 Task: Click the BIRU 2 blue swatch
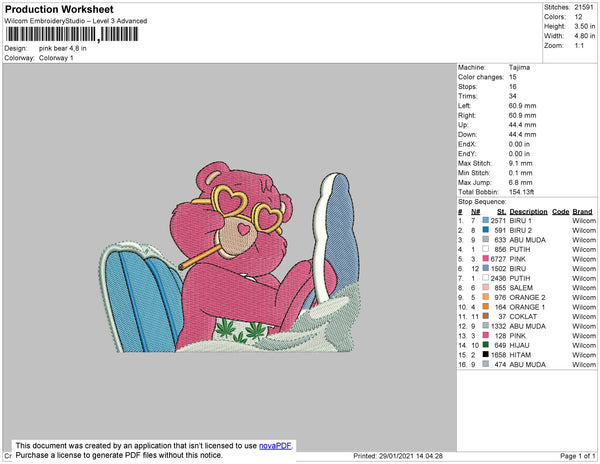pos(486,230)
